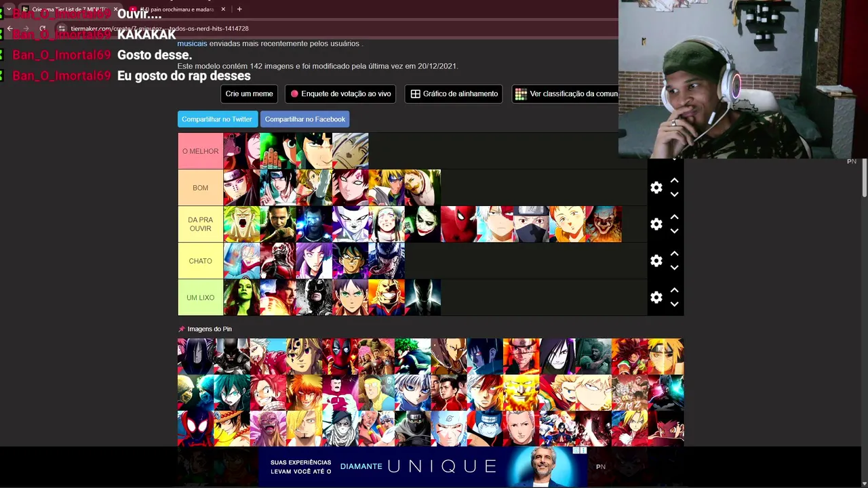Click the Imagens do Pin heading
Screen dimensions: 868x488
coord(210,329)
